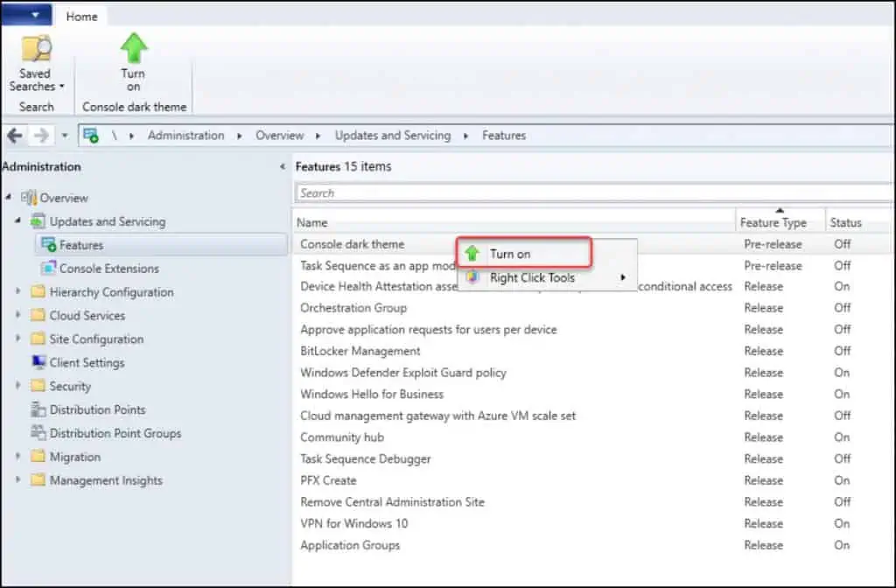
Task: Navigate to Overview in the breadcrumb
Action: (x=279, y=136)
